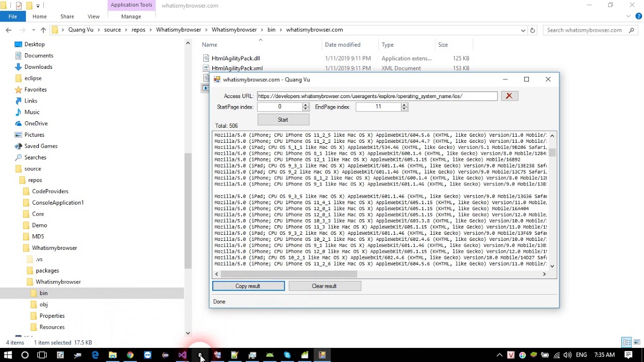Select the HtmlAgilityPack.dll file

235,58
